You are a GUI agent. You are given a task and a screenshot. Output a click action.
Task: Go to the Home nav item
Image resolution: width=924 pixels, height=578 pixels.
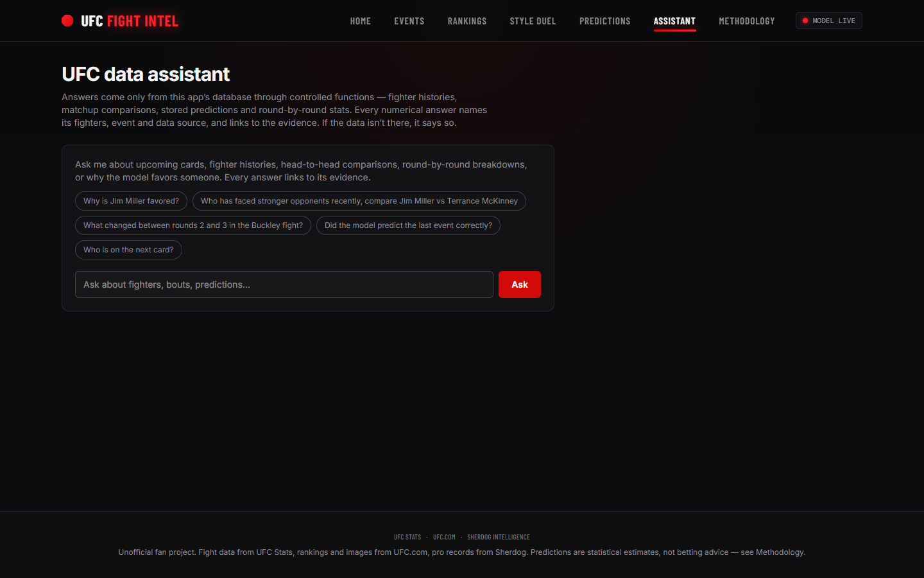[361, 21]
